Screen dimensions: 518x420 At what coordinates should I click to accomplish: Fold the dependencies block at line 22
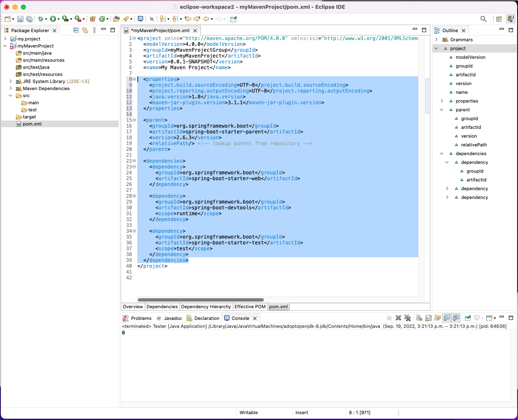134,161
